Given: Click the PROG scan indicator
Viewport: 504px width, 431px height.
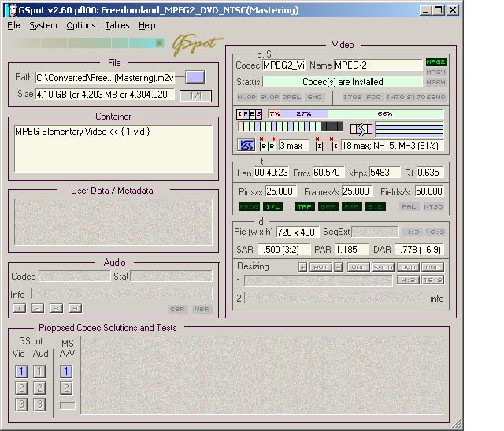Looking at the screenshot, I should coord(250,206).
